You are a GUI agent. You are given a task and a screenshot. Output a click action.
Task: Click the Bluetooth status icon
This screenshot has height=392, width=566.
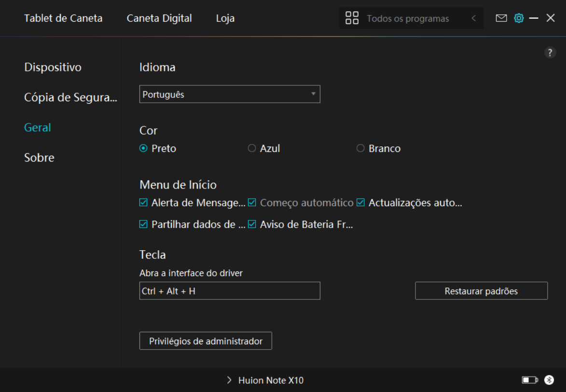(x=549, y=380)
